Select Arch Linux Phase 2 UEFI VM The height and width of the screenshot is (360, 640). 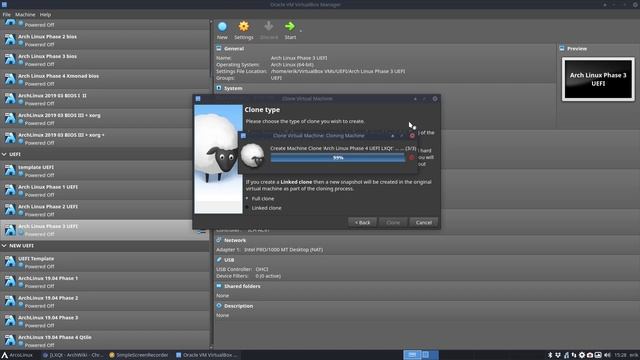[x=104, y=210]
